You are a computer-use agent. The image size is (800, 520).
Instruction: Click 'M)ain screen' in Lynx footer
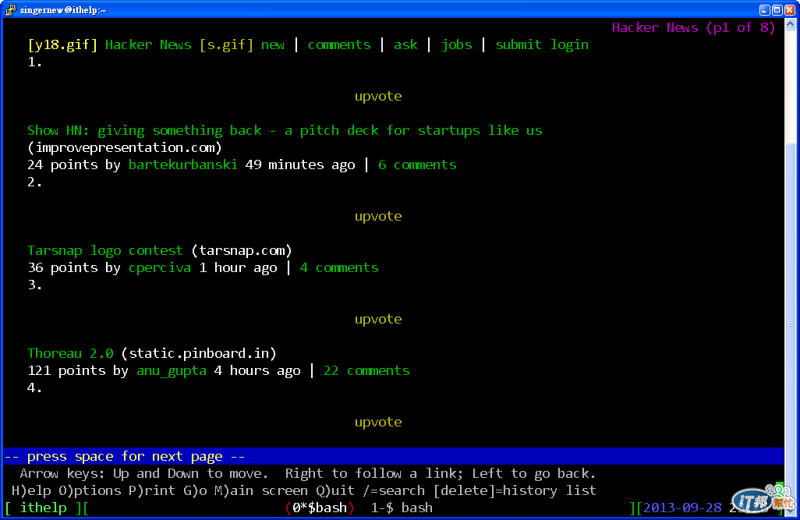261,491
